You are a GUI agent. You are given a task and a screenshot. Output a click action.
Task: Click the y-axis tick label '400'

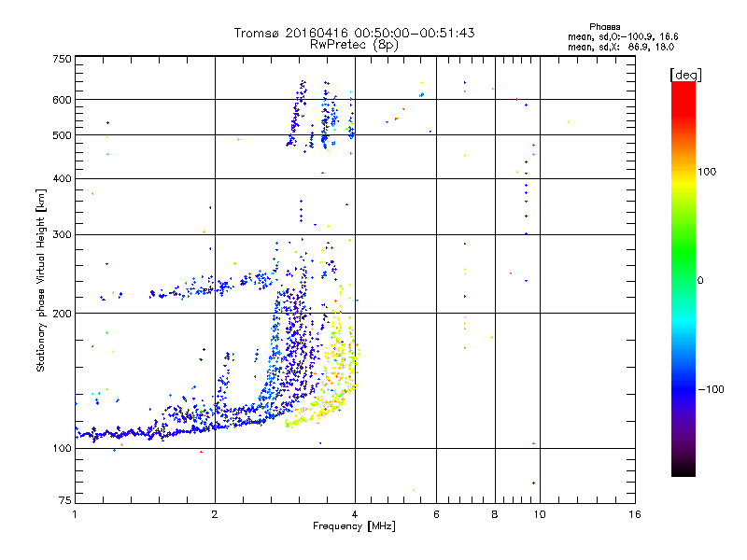pyautogui.click(x=62, y=179)
